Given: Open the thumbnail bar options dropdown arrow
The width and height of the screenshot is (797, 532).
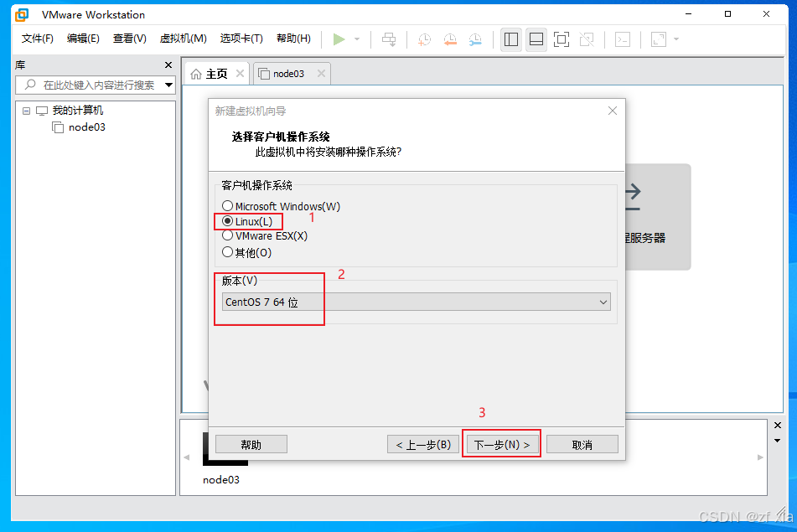Looking at the screenshot, I should point(777,441).
